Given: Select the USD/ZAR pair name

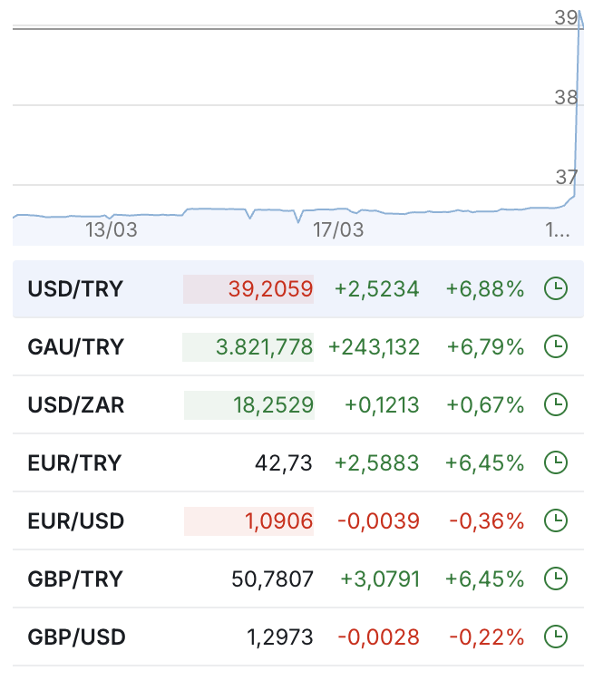Looking at the screenshot, I should 76,405.
